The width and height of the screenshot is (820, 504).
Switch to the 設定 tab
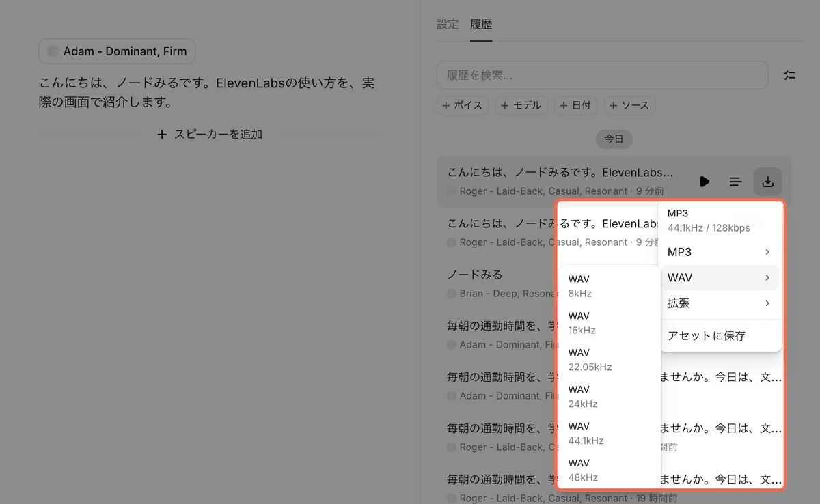448,25
